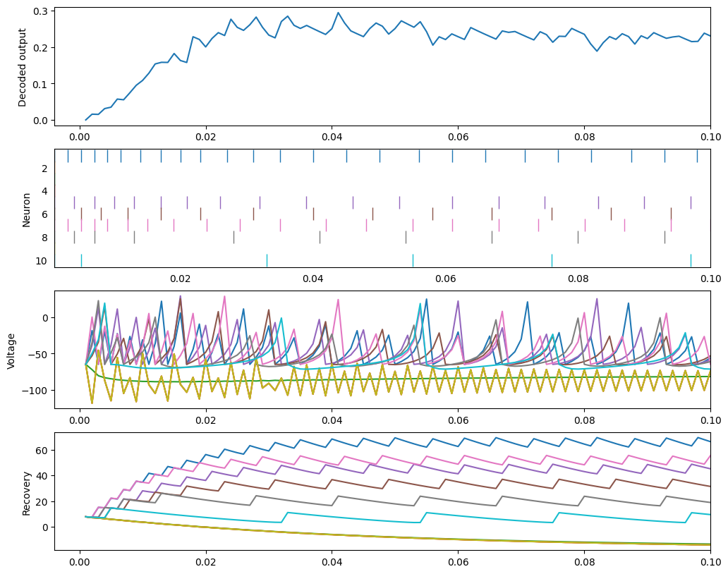The image size is (728, 574).
Task: Click x-tick 0.02 under the Decoded output plot
Action: coord(206,137)
